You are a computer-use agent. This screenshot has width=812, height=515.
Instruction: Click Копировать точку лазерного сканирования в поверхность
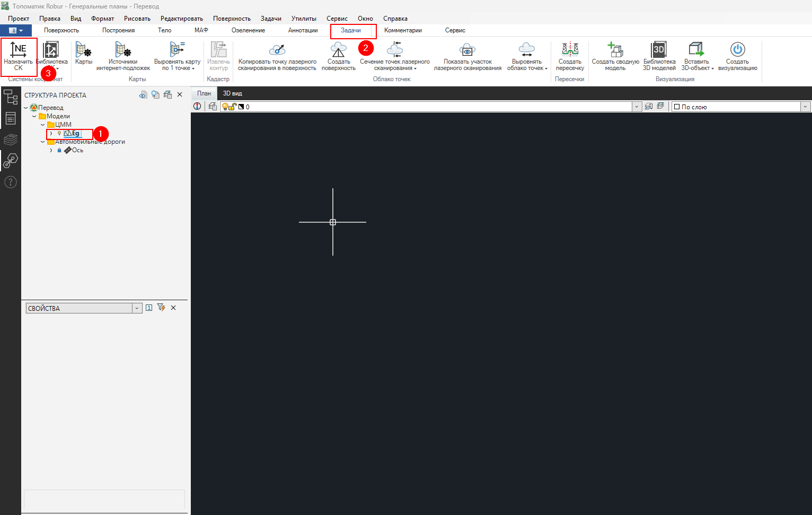coord(277,56)
